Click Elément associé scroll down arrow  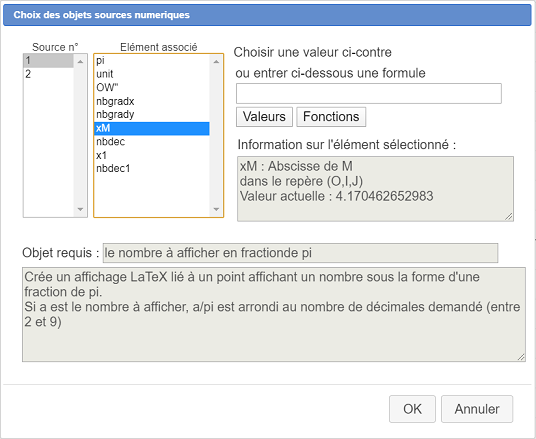point(216,209)
